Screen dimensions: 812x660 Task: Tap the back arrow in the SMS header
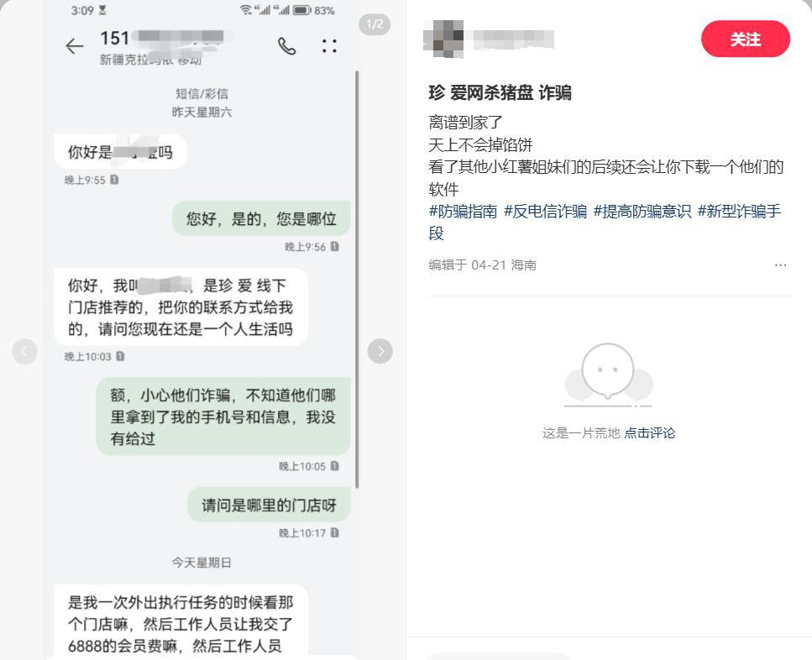pyautogui.click(x=75, y=46)
